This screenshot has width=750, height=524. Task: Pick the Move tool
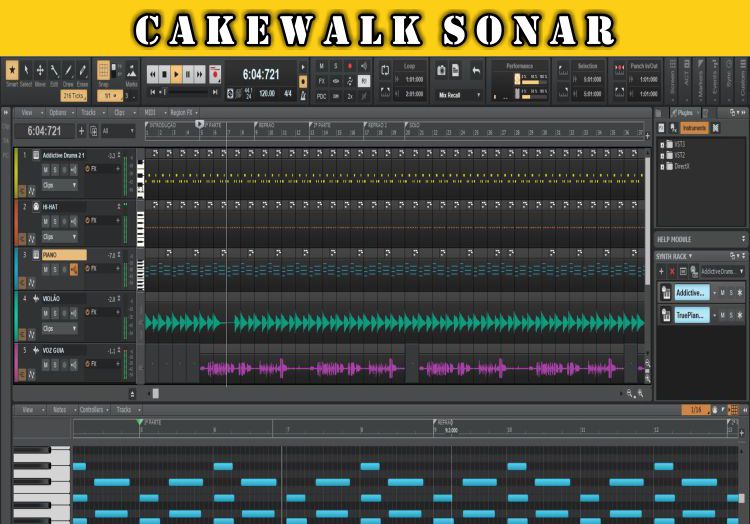(x=40, y=71)
